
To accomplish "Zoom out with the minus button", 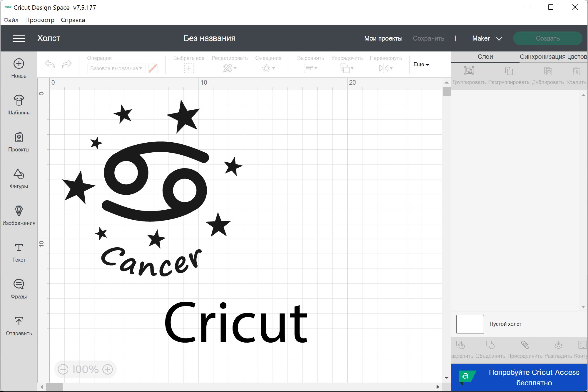I will tap(63, 369).
